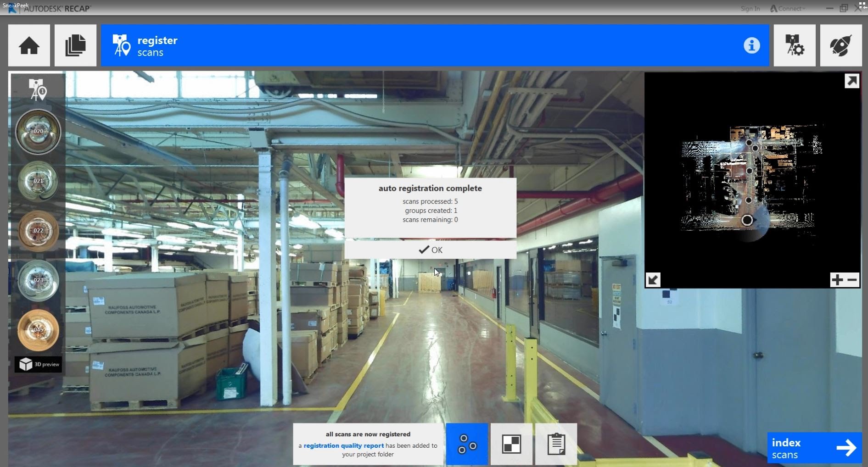Zoom in on the overview map
The image size is (868, 467).
click(x=837, y=279)
